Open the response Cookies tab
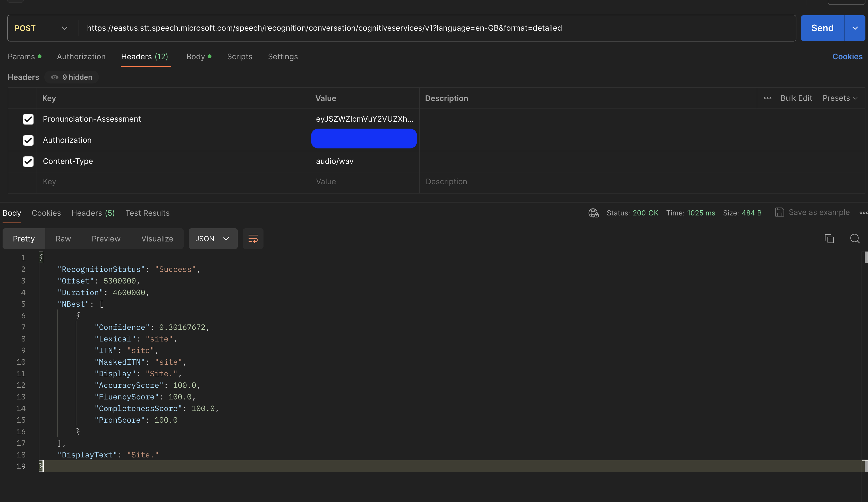 click(x=46, y=213)
